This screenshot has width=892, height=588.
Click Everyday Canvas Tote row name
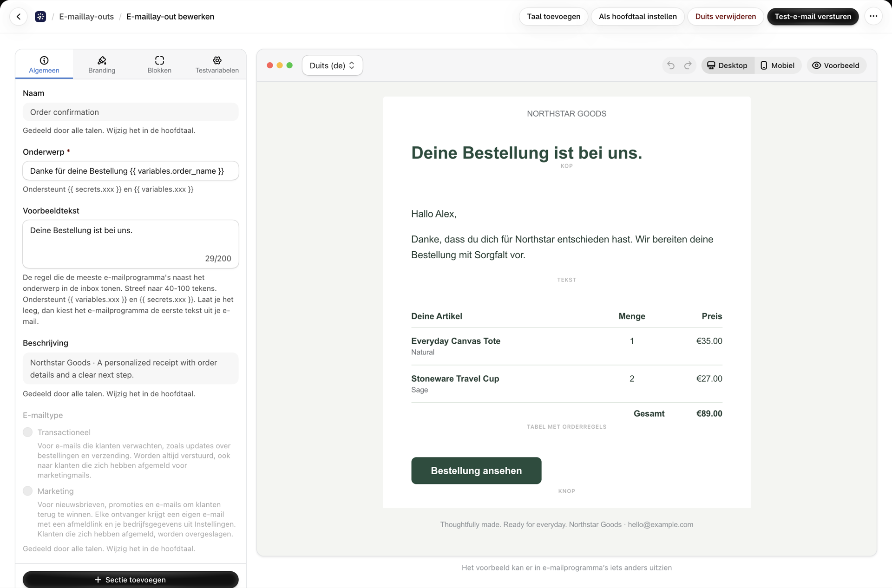[455, 341]
